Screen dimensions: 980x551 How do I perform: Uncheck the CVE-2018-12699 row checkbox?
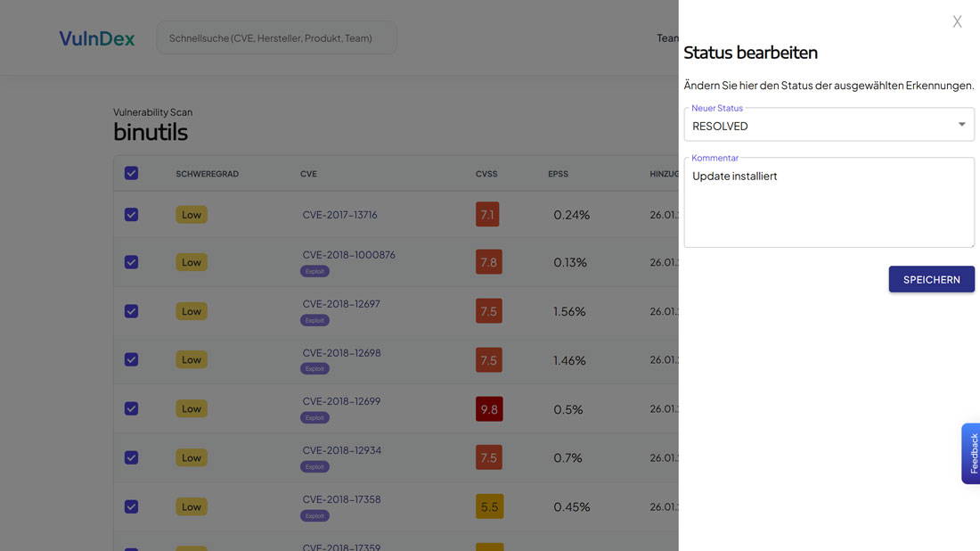click(x=131, y=408)
